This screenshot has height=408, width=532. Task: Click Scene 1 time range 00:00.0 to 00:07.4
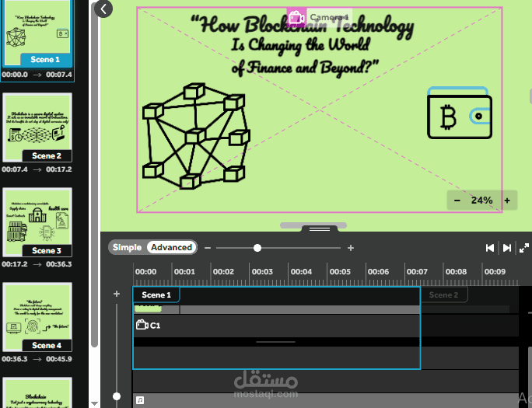37,75
